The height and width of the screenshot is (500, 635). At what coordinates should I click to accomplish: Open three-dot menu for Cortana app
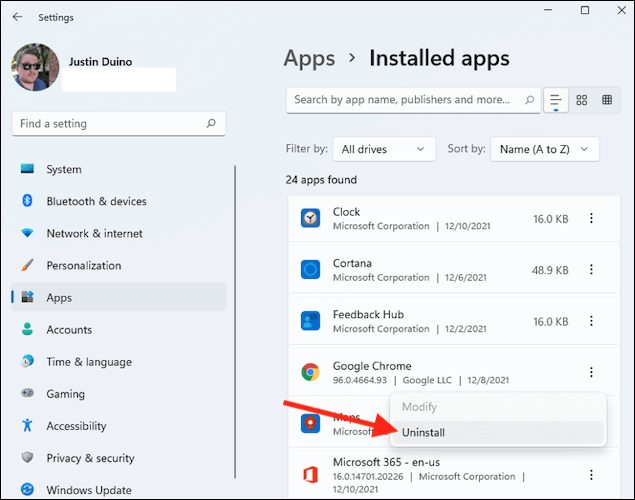pos(591,270)
